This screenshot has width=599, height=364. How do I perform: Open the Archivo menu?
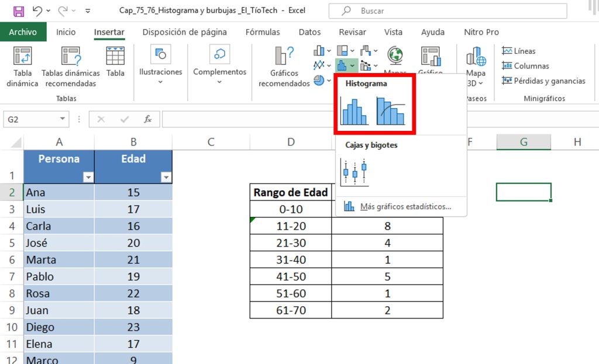point(23,32)
